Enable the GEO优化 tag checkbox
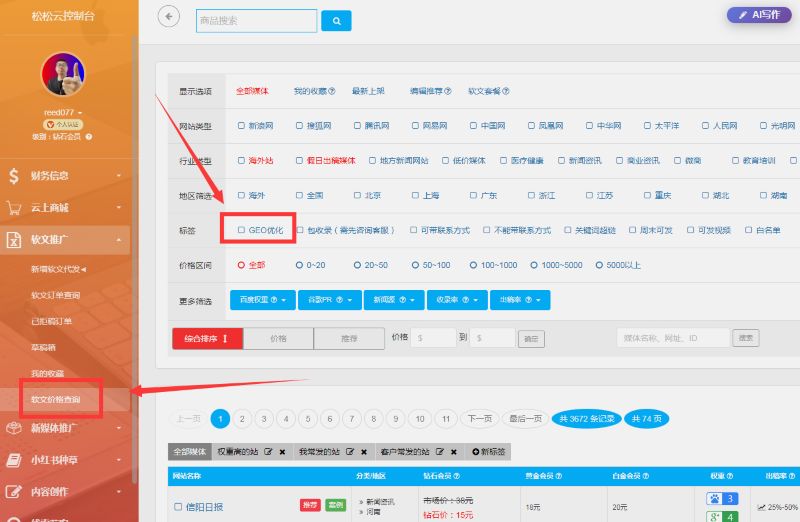 [x=241, y=230]
